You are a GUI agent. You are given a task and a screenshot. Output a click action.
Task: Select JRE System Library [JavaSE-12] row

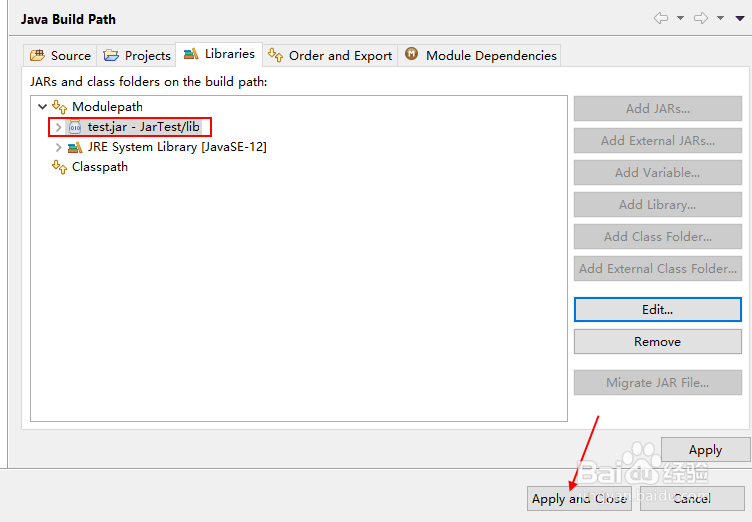(167, 147)
